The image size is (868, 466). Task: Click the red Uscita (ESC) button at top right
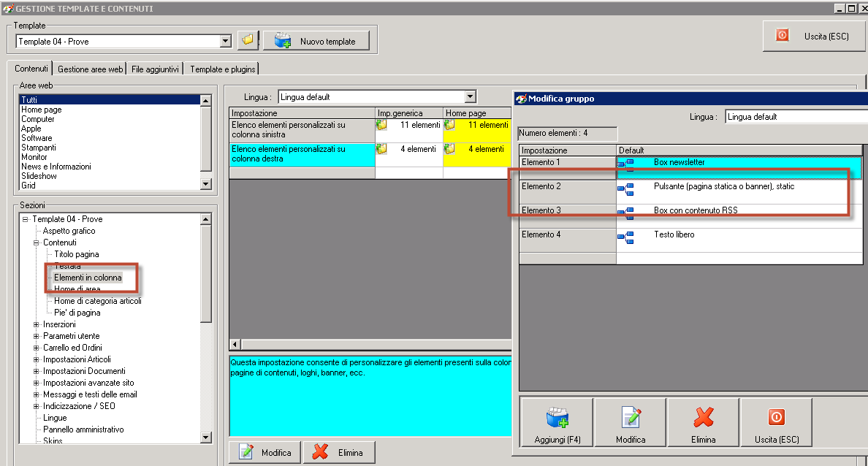[814, 36]
